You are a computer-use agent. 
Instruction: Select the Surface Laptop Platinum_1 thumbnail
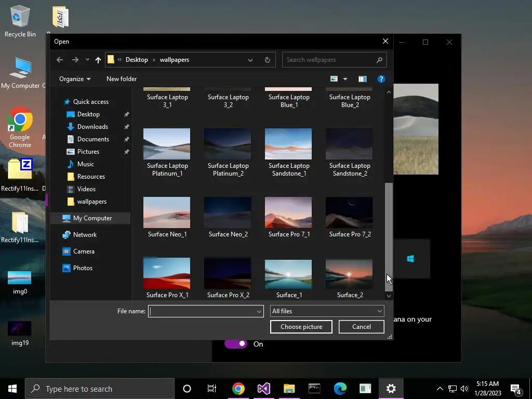pyautogui.click(x=167, y=144)
